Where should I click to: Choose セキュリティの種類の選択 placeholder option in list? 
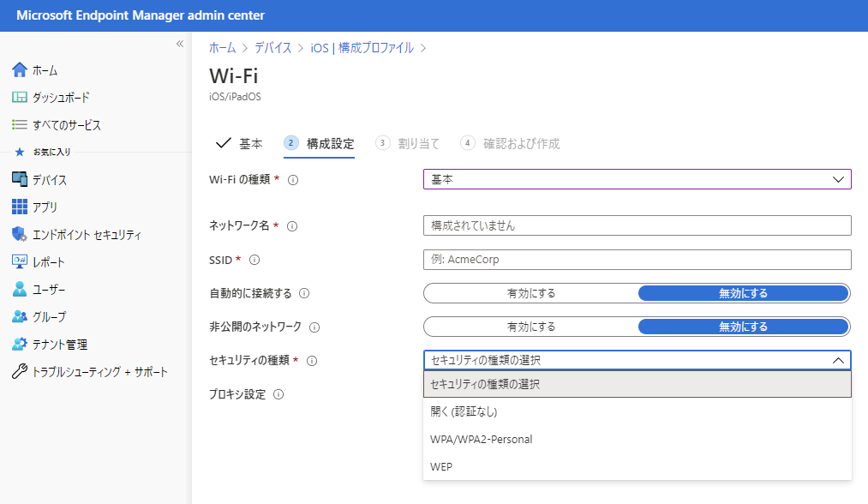click(638, 384)
